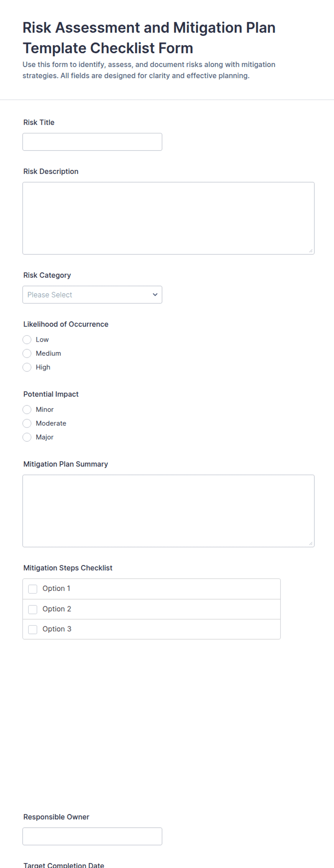Select Minor potential impact
The height and width of the screenshot is (868, 334).
27,410
